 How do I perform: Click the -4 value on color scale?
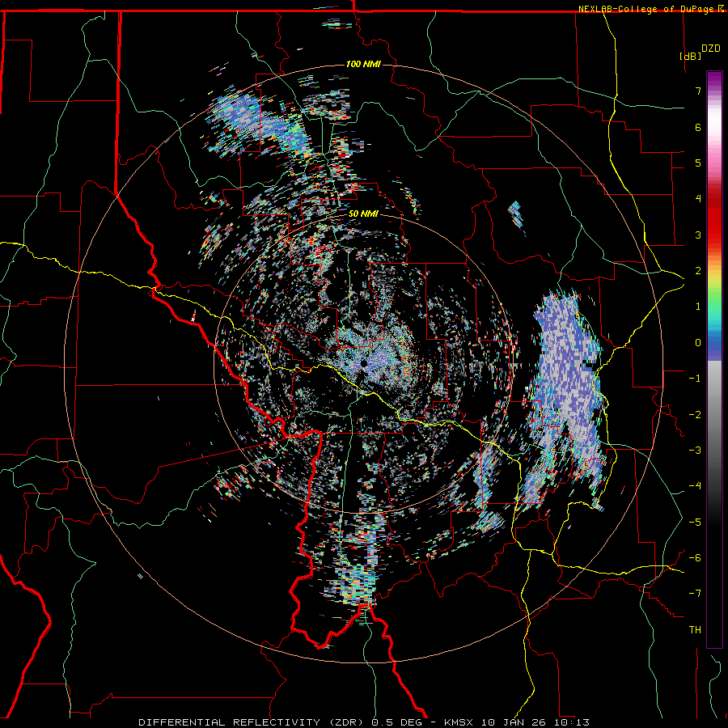click(x=695, y=486)
